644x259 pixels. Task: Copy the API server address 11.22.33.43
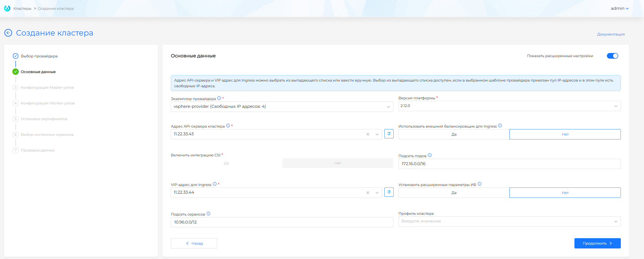389,134
